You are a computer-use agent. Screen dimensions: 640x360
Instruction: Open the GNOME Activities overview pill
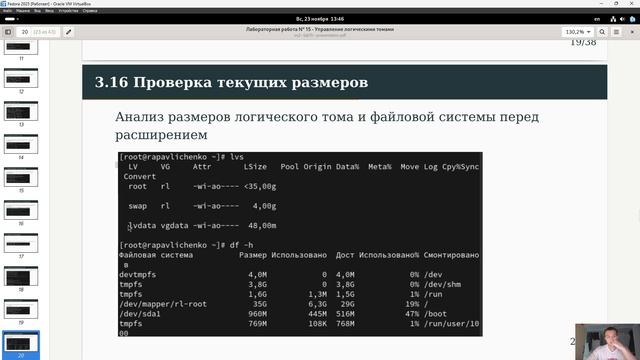pyautogui.click(x=11, y=19)
